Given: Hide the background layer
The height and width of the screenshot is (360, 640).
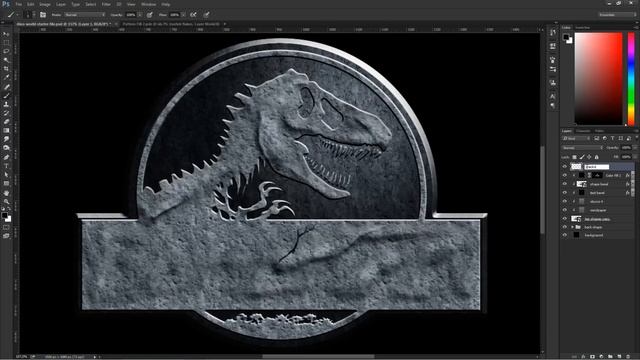Looking at the screenshot, I should 565,235.
